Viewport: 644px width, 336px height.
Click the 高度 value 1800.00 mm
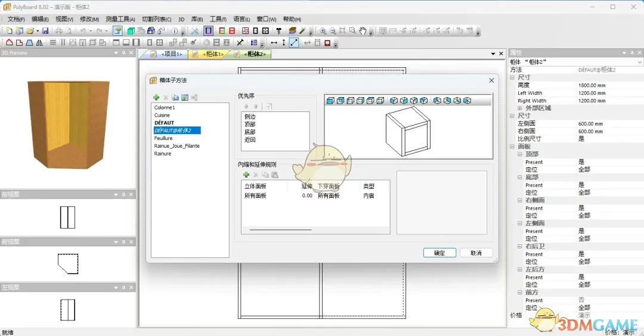click(x=592, y=85)
